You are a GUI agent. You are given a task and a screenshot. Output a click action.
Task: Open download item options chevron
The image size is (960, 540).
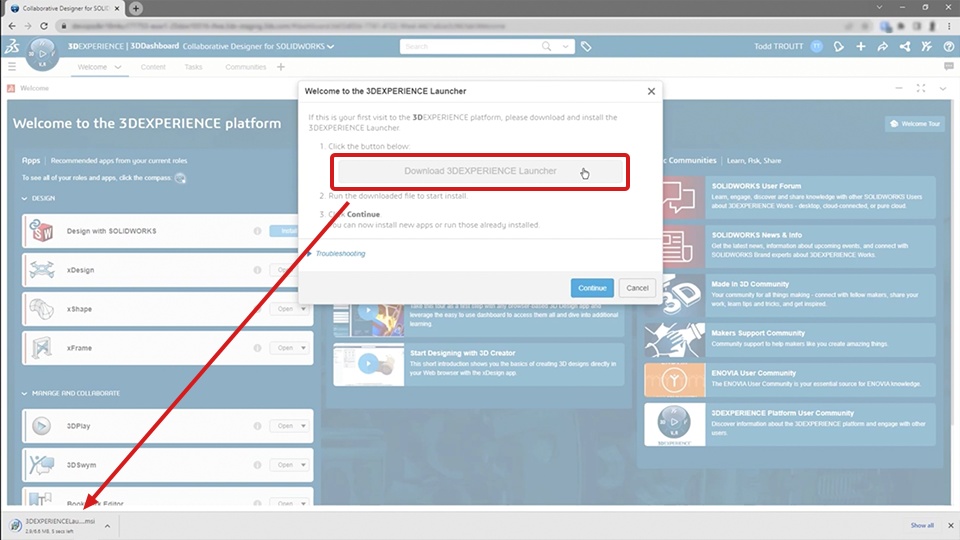click(x=107, y=526)
